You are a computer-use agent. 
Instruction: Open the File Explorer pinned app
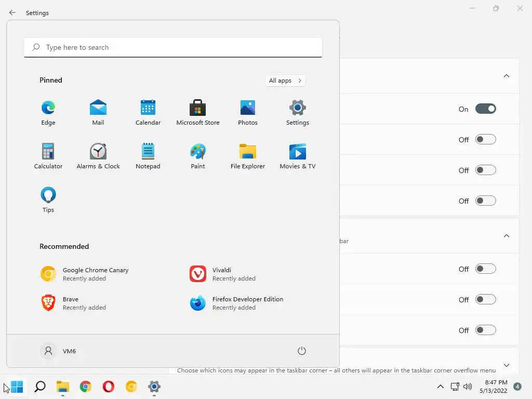[x=248, y=156]
